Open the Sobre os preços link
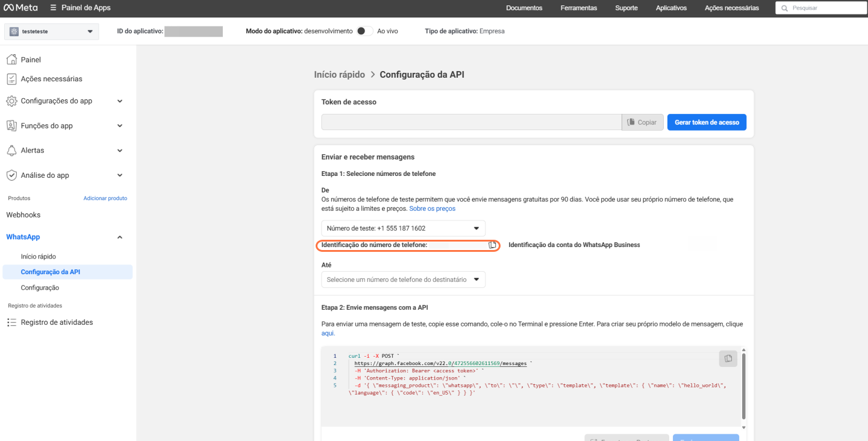This screenshot has width=868, height=441. coord(432,208)
